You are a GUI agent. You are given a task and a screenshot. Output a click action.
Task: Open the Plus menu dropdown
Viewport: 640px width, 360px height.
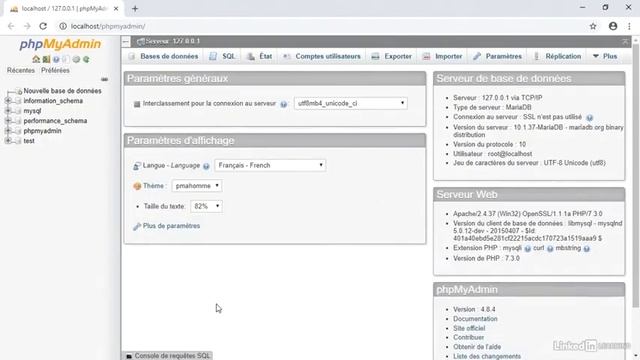click(x=605, y=56)
